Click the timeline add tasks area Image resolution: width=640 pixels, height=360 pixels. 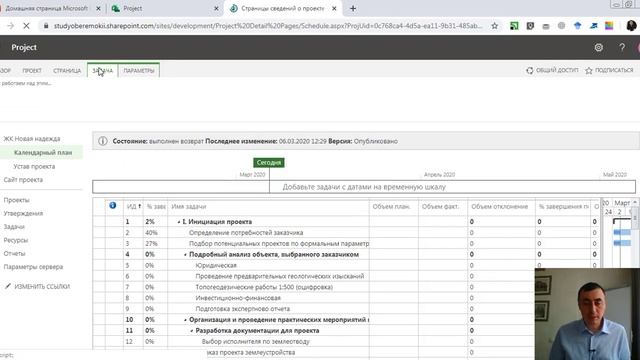click(x=364, y=187)
